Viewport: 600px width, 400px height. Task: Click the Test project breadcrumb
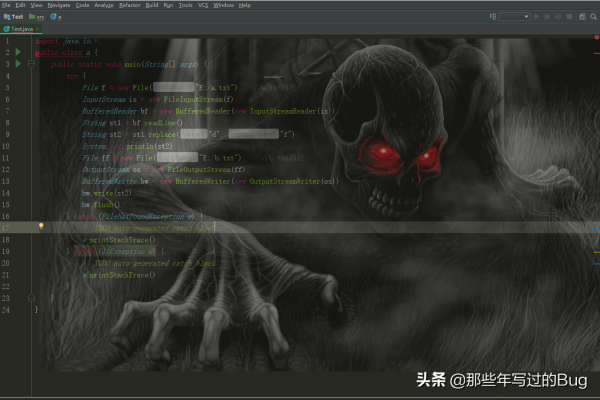click(x=13, y=17)
